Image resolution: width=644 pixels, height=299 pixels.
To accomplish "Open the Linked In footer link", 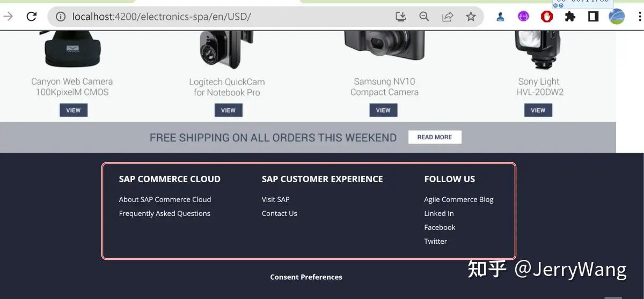I will [x=439, y=213].
